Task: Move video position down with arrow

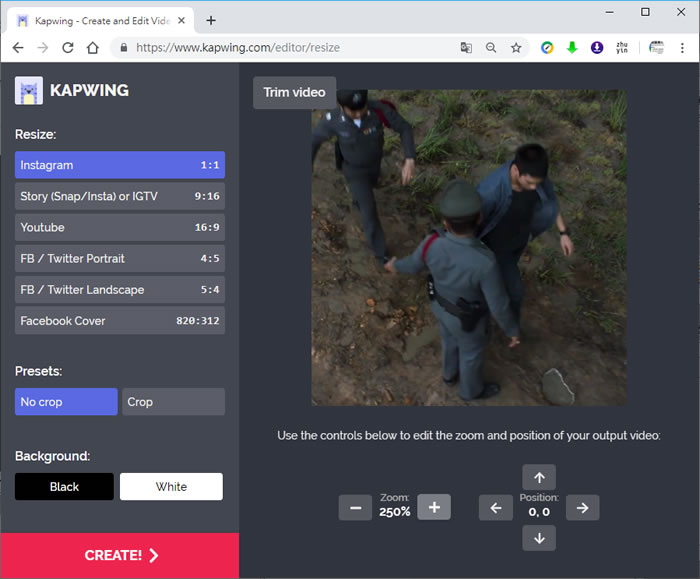Action: coord(539,538)
